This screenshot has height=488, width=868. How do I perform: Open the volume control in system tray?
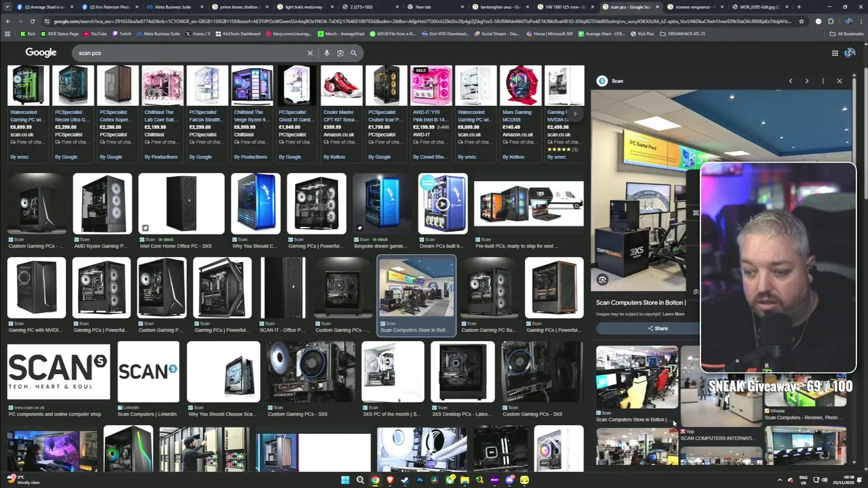825,480
